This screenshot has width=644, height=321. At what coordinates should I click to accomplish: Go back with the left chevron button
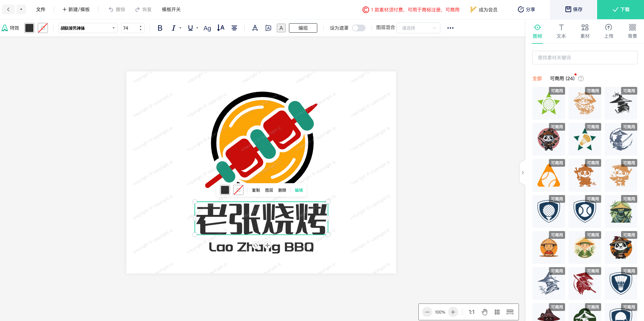point(8,9)
